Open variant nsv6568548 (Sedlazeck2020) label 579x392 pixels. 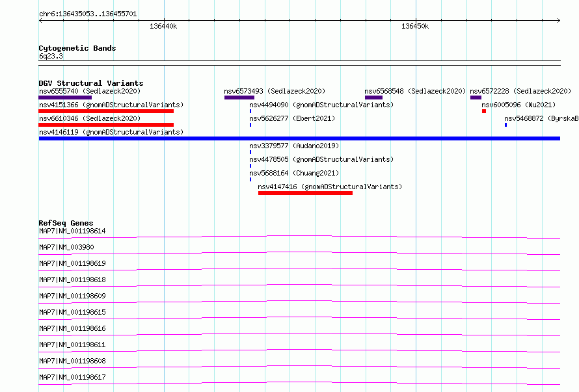pyautogui.click(x=415, y=91)
